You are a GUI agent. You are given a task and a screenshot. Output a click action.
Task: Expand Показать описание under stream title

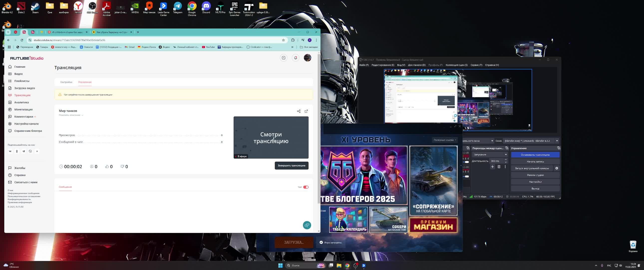[71, 115]
